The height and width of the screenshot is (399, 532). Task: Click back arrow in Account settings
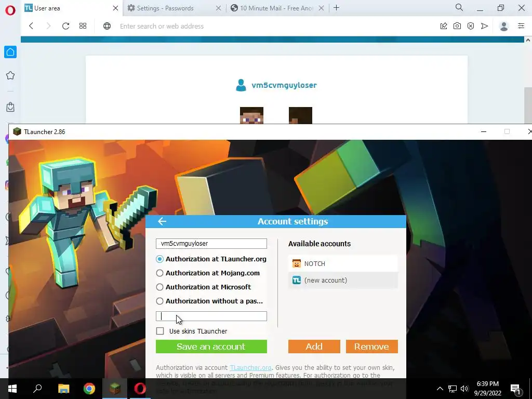point(162,221)
